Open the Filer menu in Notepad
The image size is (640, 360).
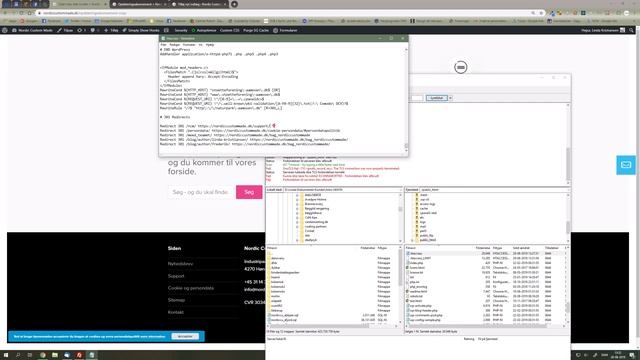[x=164, y=44]
